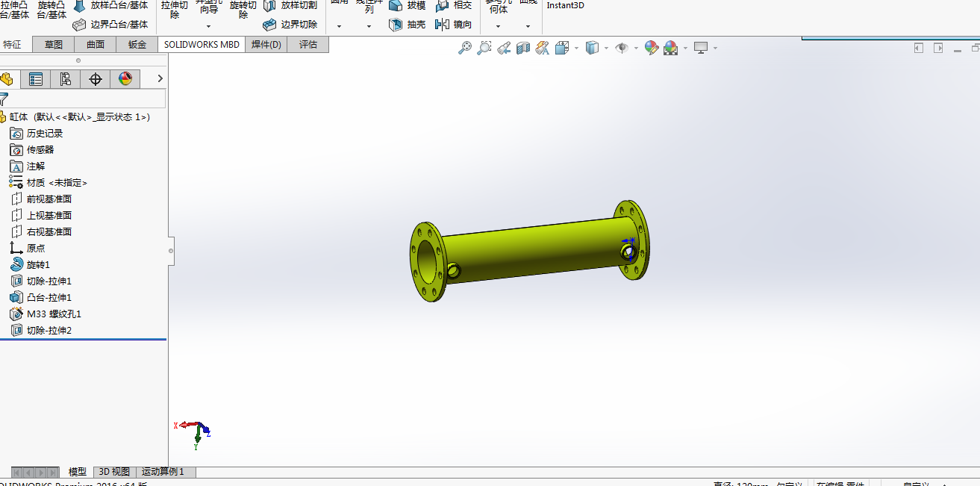Switch to the 曲面 Surfaces tab

(x=96, y=44)
